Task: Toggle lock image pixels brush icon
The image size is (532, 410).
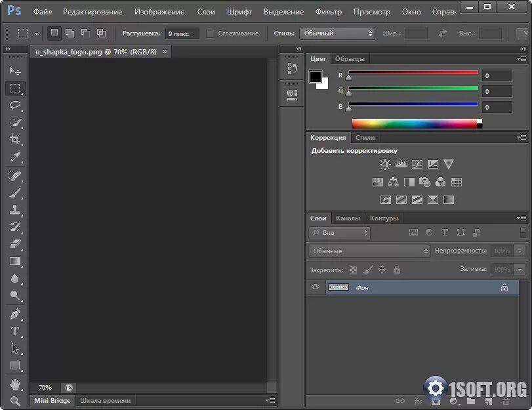Action: (x=368, y=270)
